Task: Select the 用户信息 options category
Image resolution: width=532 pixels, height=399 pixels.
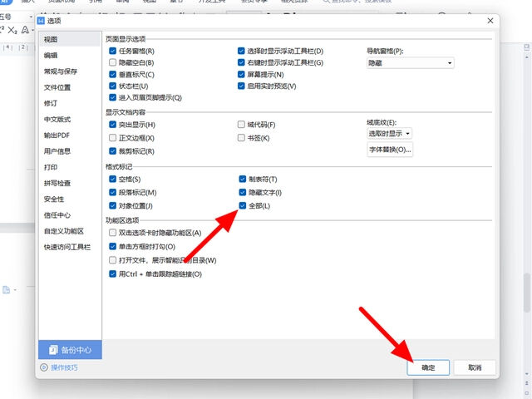Action: pyautogui.click(x=70, y=151)
